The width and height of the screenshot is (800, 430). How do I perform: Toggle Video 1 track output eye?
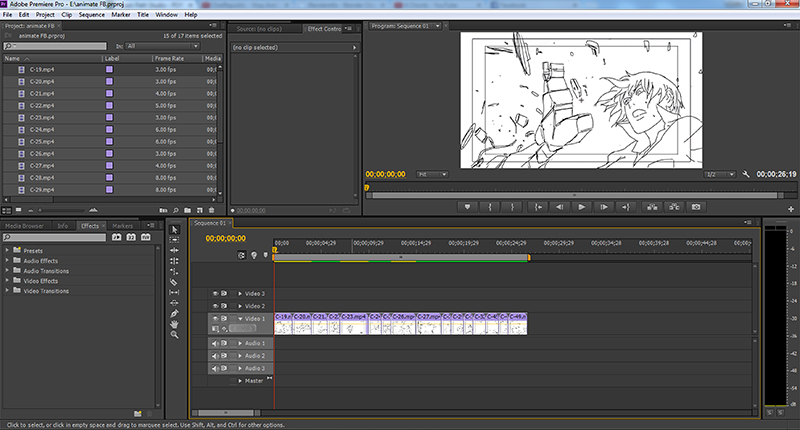[x=215, y=319]
